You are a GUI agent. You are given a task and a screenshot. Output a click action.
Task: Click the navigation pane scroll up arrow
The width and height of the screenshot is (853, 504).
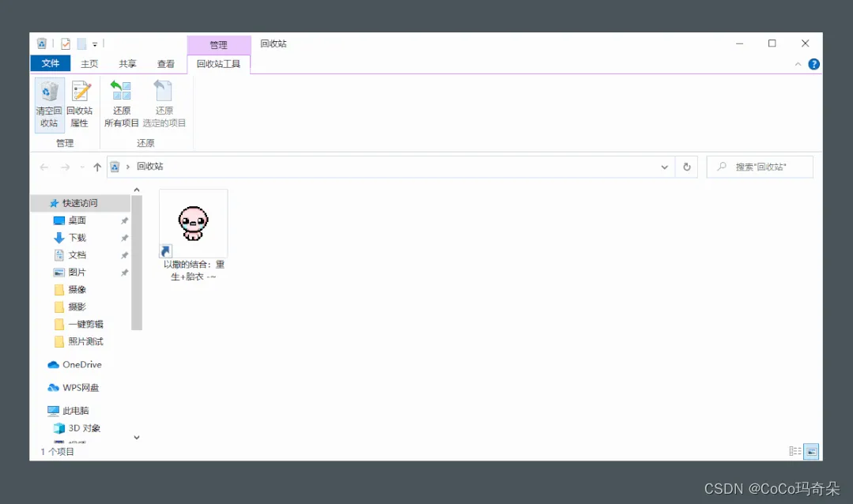tap(137, 190)
